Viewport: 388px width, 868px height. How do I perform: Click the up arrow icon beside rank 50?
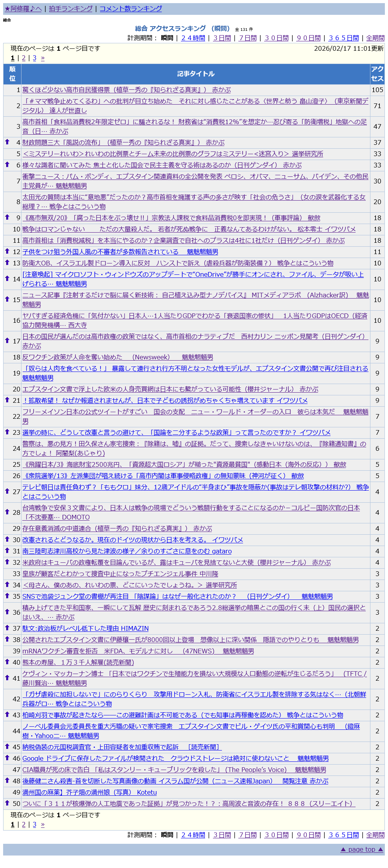tap(7, 803)
